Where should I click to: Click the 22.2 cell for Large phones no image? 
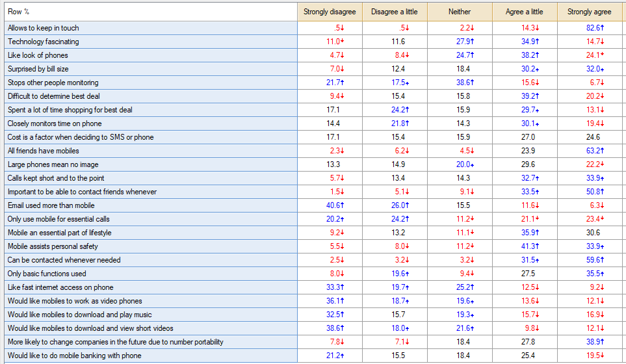590,164
